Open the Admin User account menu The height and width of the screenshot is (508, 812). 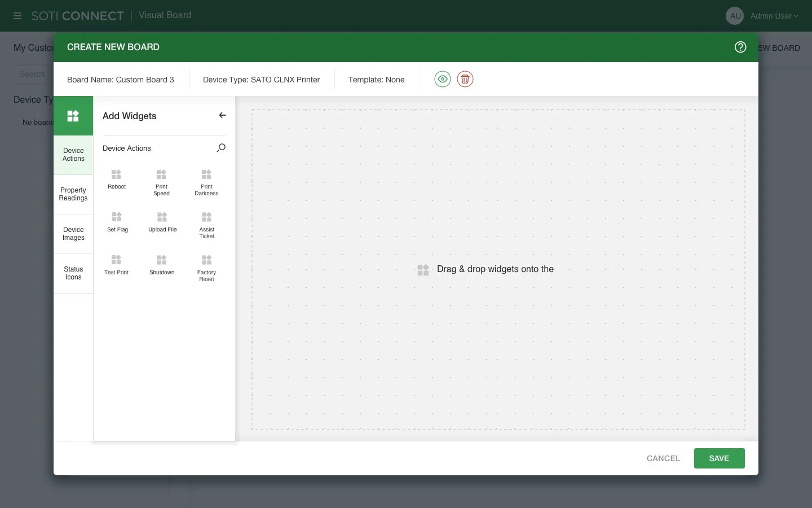pyautogui.click(x=774, y=16)
